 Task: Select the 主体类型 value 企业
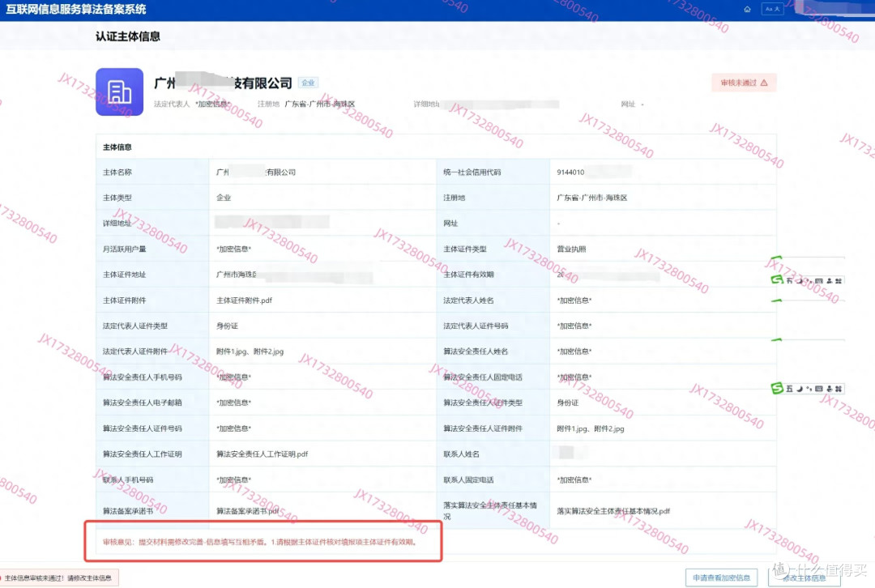click(224, 198)
